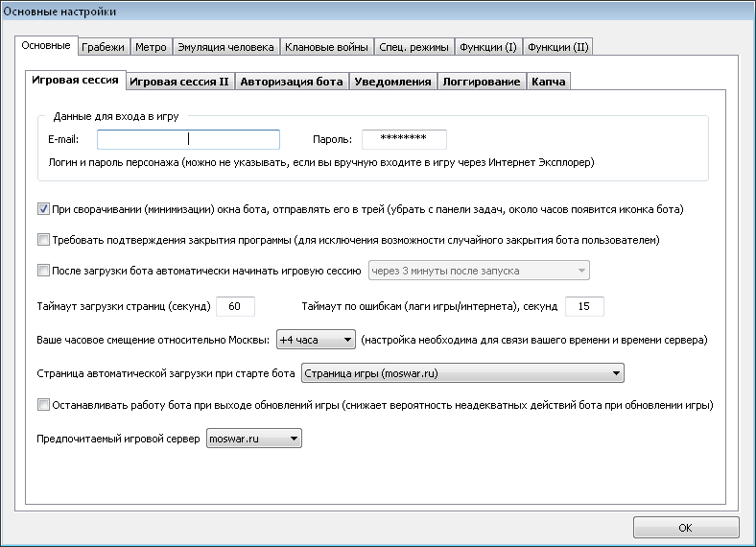
Task: Expand the Moscow time offset dropdown
Action: click(316, 340)
